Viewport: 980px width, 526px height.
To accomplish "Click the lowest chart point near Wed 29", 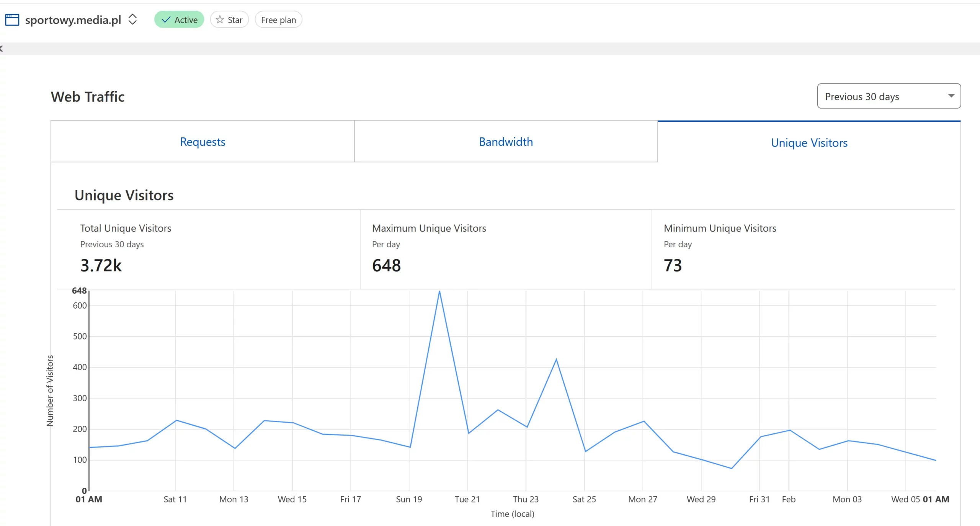I will (x=731, y=468).
